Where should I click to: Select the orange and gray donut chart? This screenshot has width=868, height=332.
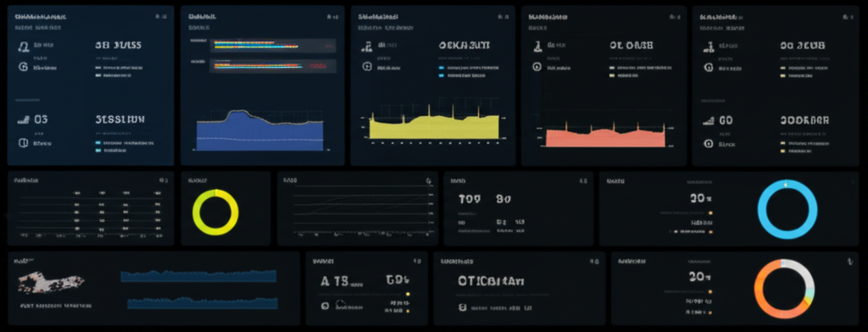point(784,289)
